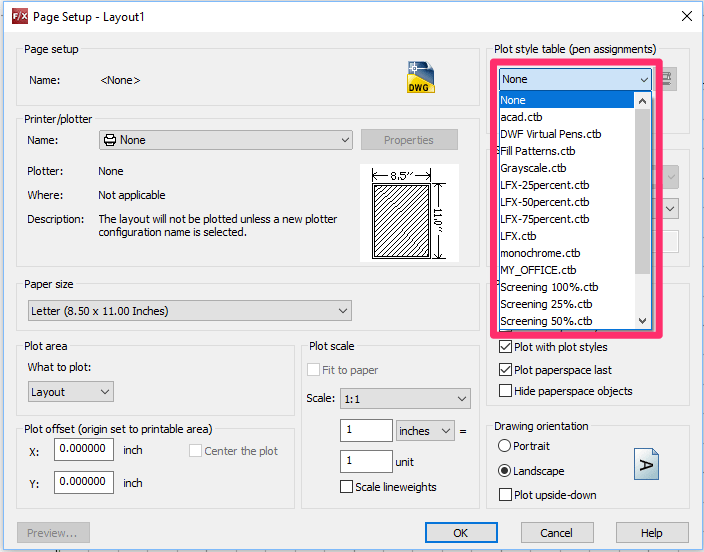Close the Page Setup dialog
704x552 pixels.
click(686, 16)
